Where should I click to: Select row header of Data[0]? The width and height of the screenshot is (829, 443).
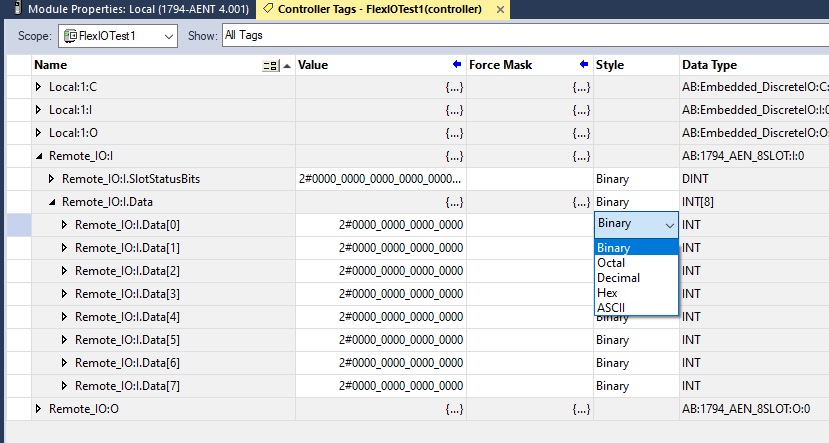click(19, 225)
